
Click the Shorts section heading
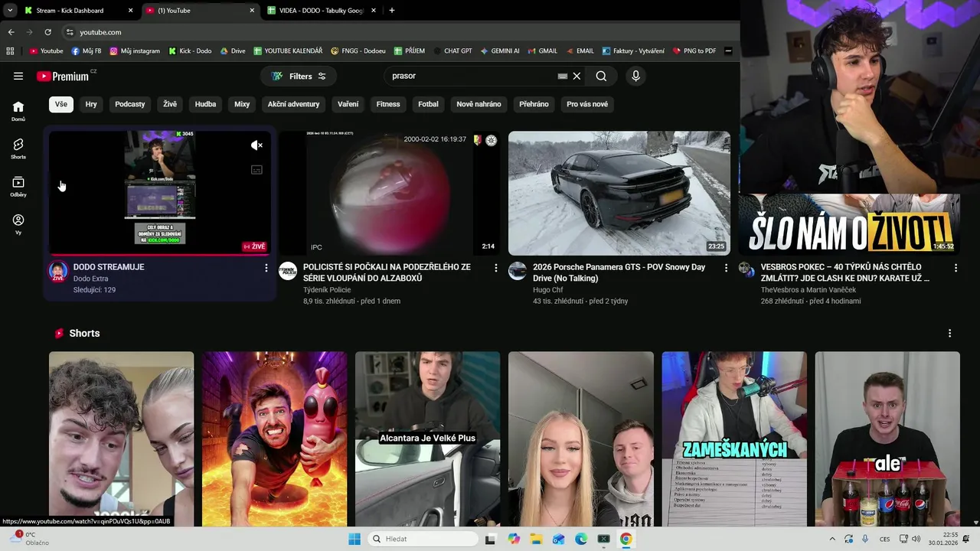coord(84,334)
